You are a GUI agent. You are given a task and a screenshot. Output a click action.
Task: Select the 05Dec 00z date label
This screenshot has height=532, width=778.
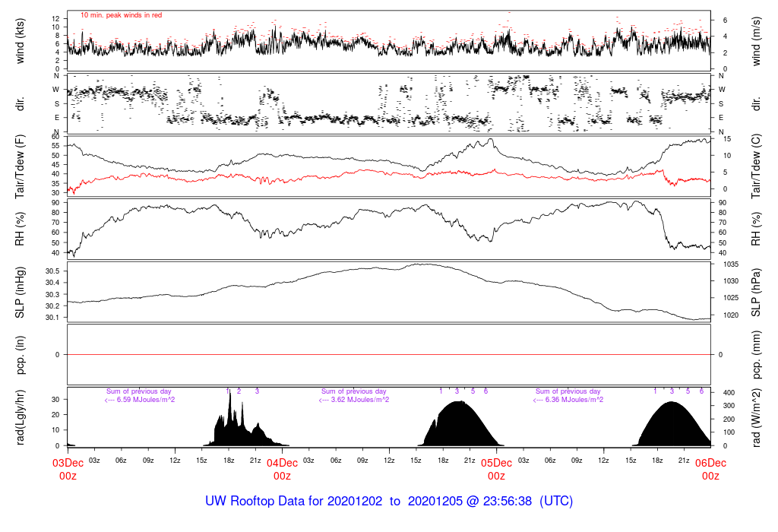tap(496, 469)
